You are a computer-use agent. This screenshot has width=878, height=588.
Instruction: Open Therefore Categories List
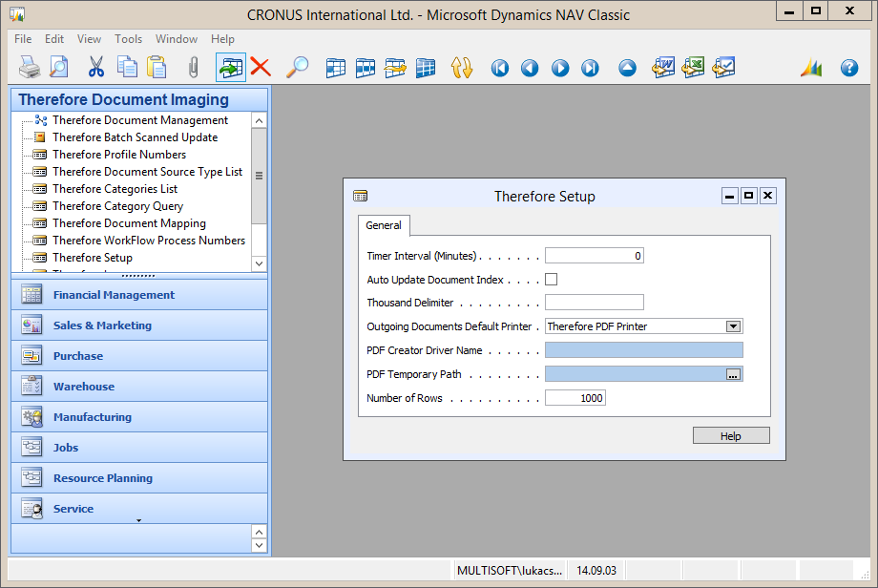115,189
